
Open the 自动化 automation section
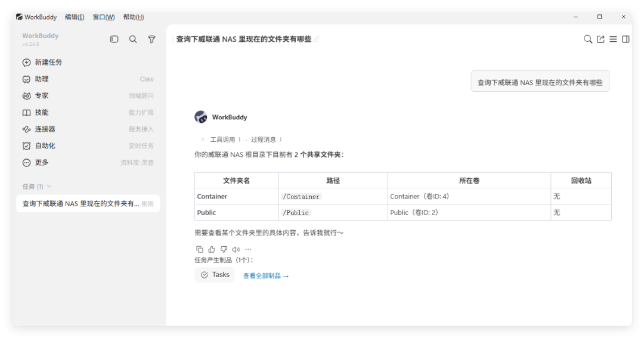tap(88, 146)
